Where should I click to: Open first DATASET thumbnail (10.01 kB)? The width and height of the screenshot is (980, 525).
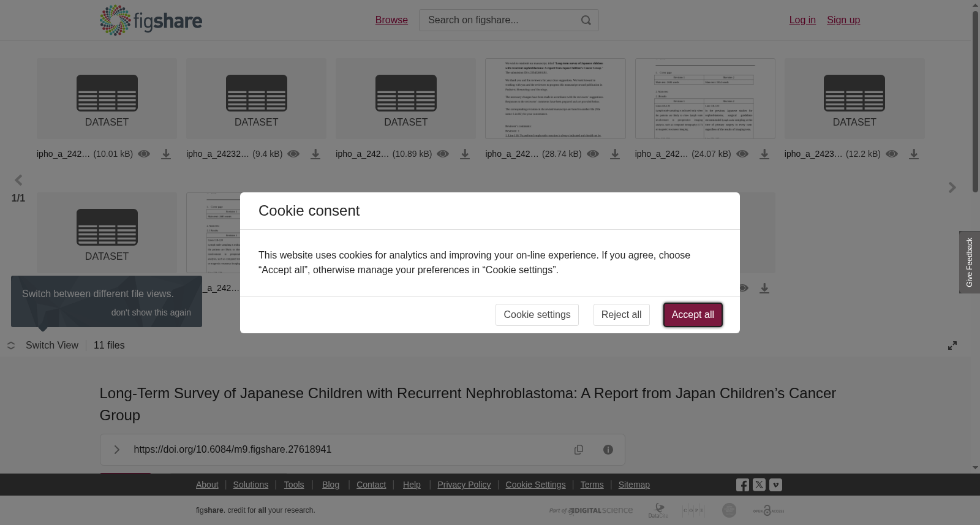[x=107, y=99]
